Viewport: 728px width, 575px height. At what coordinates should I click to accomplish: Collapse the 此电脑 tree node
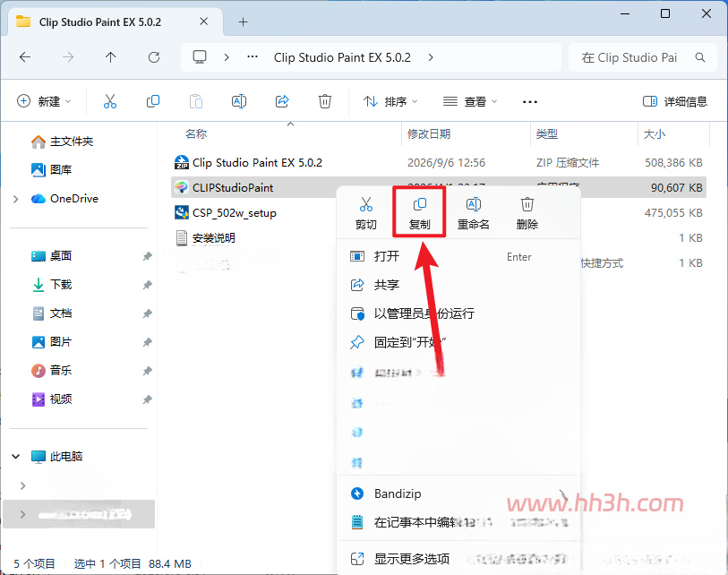click(x=16, y=457)
